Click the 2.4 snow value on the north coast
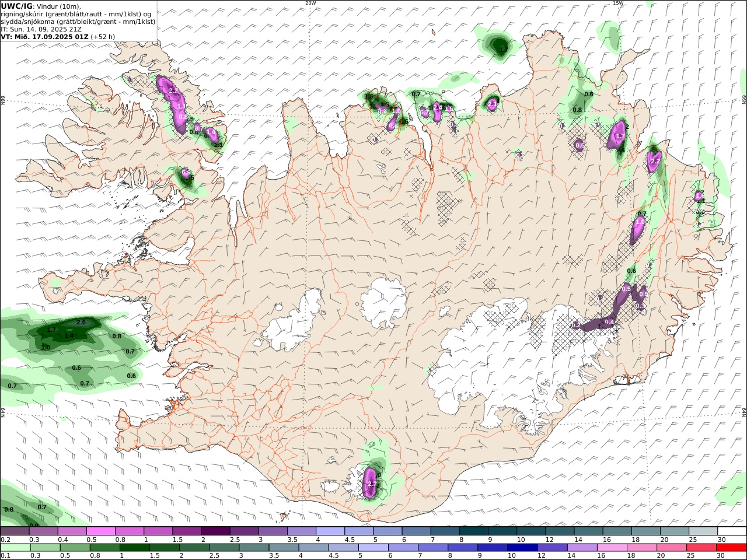This screenshot has height=560, width=747. tap(437, 108)
